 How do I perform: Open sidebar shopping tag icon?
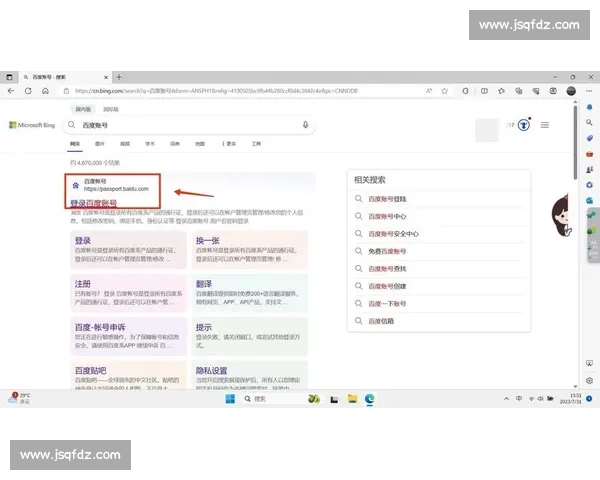(x=589, y=138)
